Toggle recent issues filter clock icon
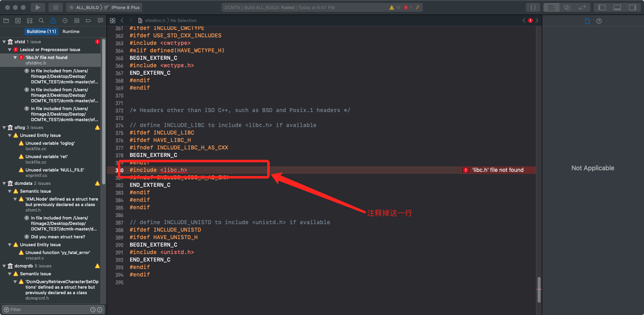The image size is (644, 315). [93, 310]
